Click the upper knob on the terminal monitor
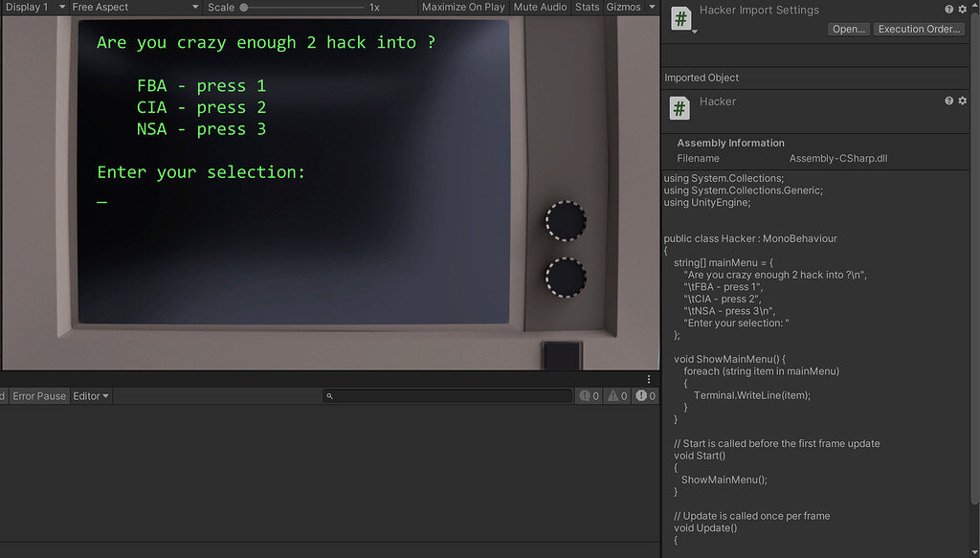980x558 pixels. click(566, 220)
